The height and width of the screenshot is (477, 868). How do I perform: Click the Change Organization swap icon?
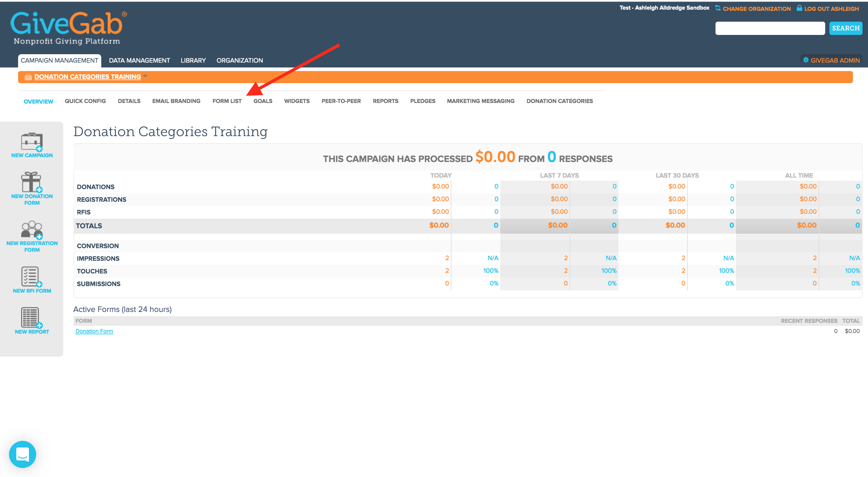tap(718, 8)
